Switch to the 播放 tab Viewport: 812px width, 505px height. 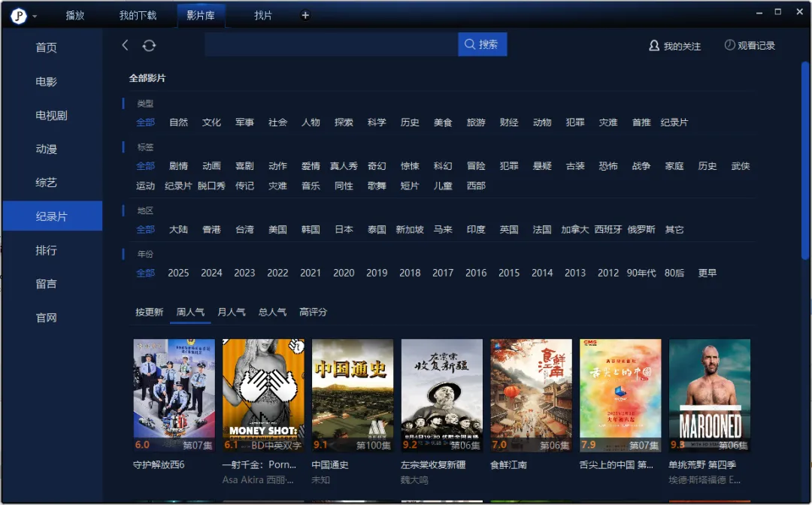click(x=75, y=16)
